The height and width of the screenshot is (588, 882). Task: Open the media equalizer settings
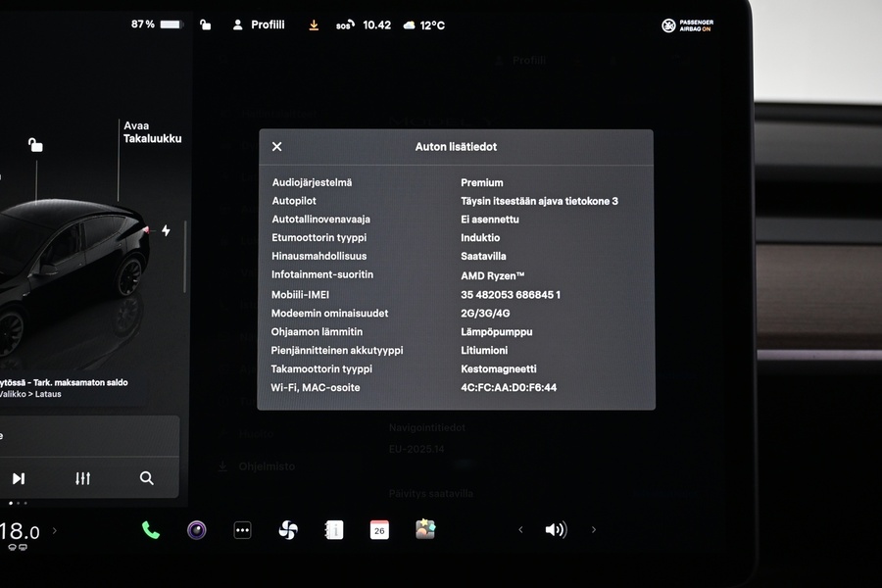82,478
